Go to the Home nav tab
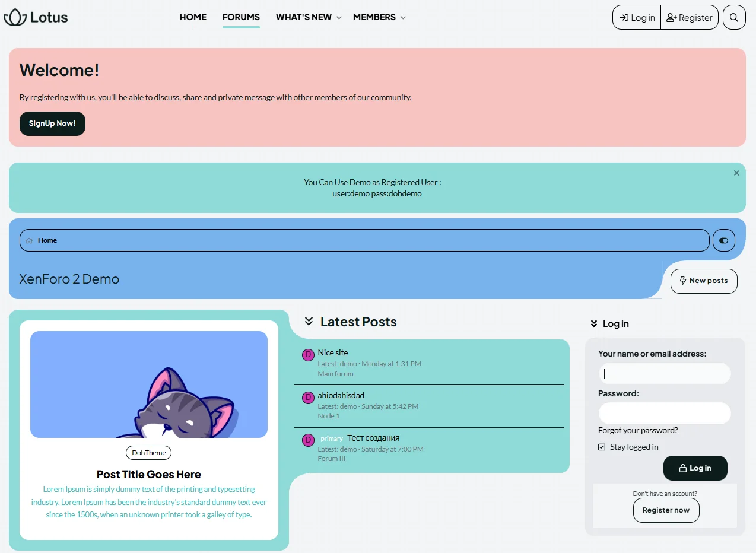 (193, 17)
